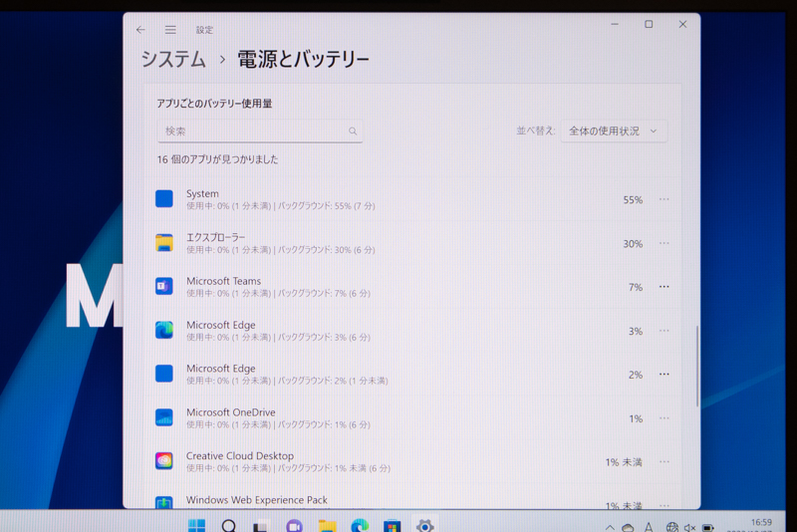Click the Microsoft Edge 2% row icon
Viewport: 797px width, 532px height.
click(164, 374)
